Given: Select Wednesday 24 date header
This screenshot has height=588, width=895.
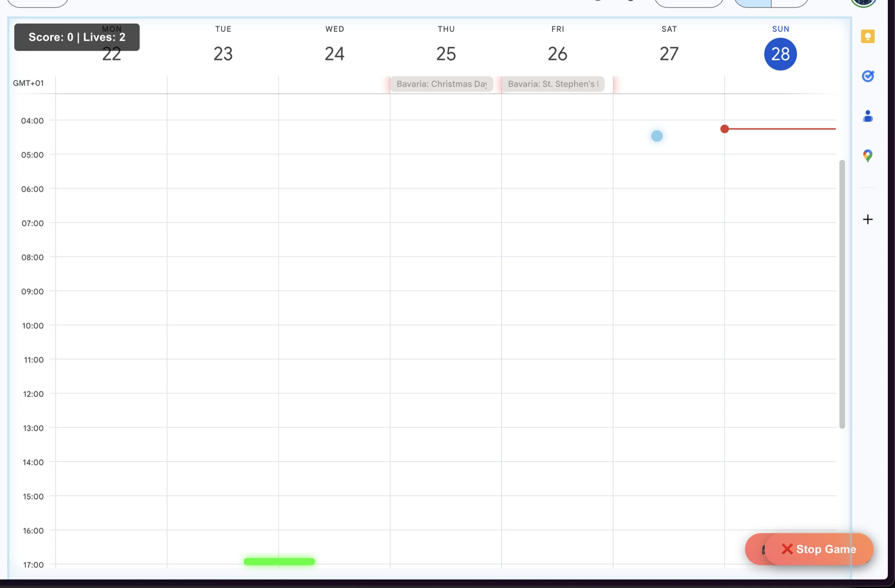Looking at the screenshot, I should click(334, 54).
